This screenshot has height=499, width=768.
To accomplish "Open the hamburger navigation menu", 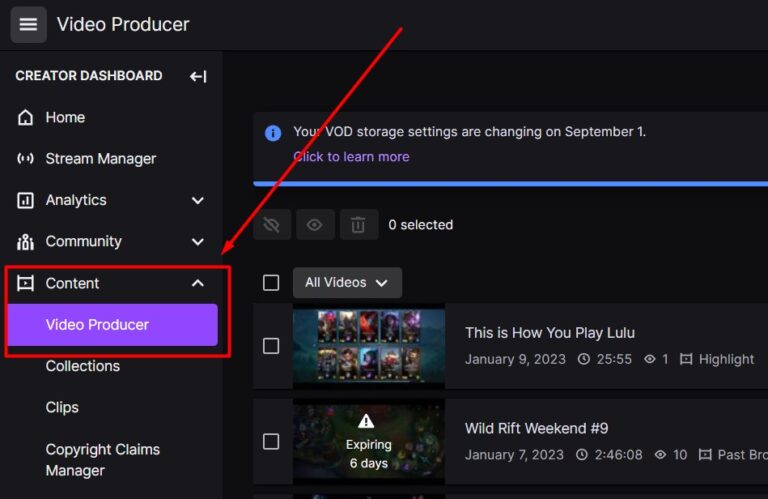I will coord(28,24).
